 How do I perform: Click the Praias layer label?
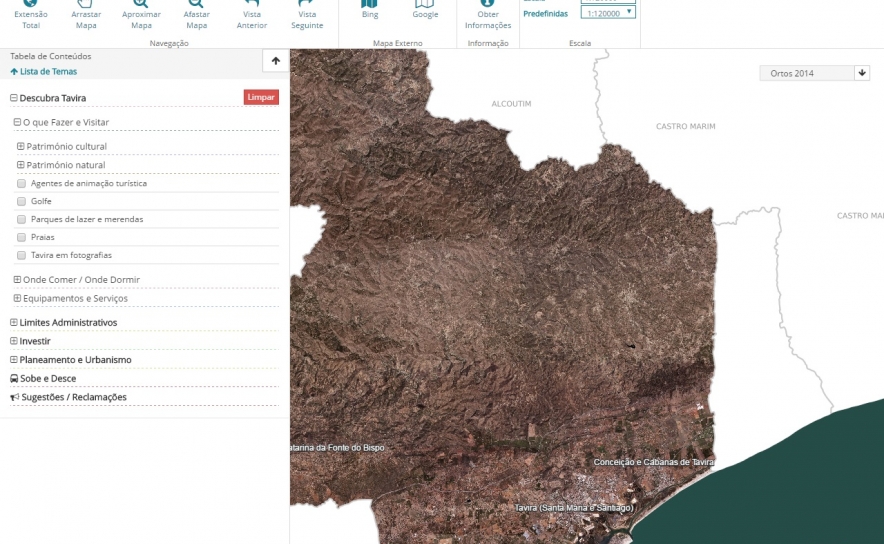click(x=43, y=237)
